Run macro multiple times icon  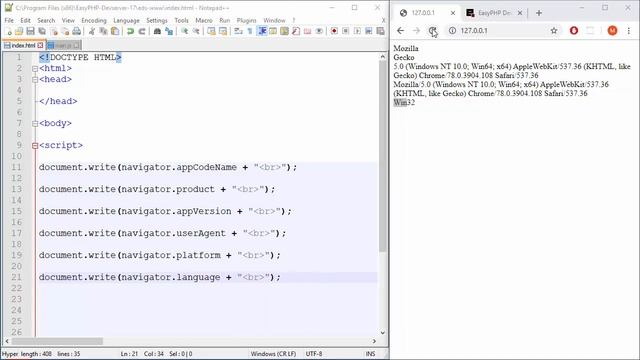[x=369, y=31]
